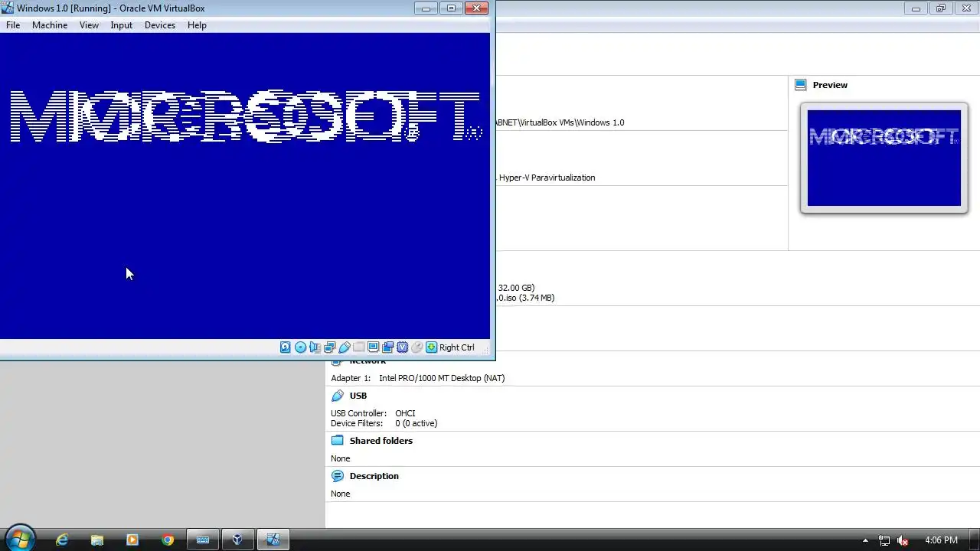Viewport: 980px width, 551px height.
Task: Click 'None' under Description
Action: click(x=341, y=494)
